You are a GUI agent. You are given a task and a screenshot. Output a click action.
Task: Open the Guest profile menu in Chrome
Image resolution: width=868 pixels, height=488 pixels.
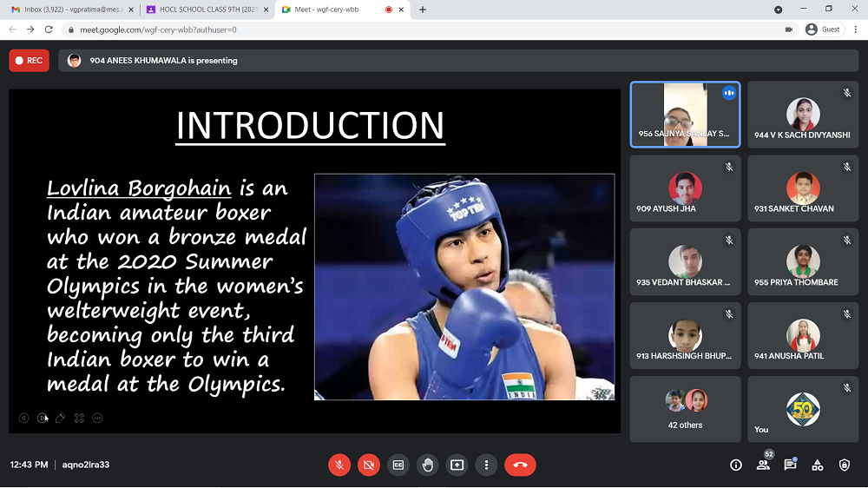pyautogui.click(x=823, y=29)
